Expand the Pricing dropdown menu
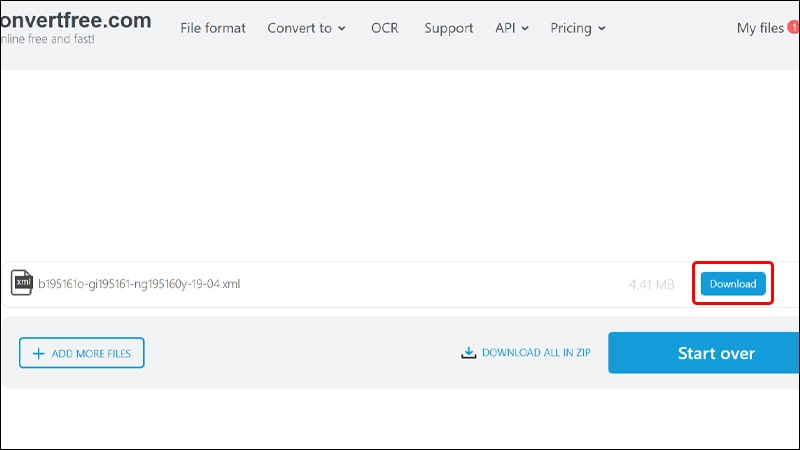The height and width of the screenshot is (450, 800). pos(578,28)
